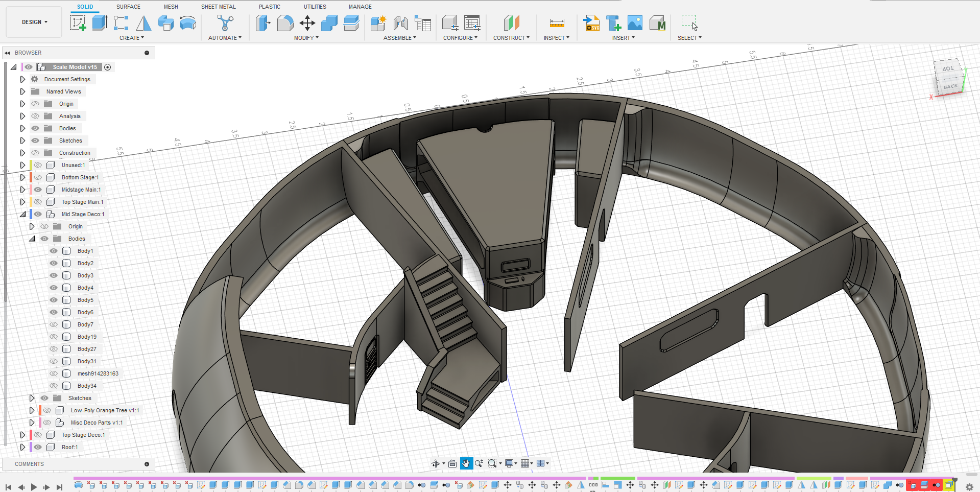
Task: Show Bottom Stage:1 component
Action: (x=38, y=177)
